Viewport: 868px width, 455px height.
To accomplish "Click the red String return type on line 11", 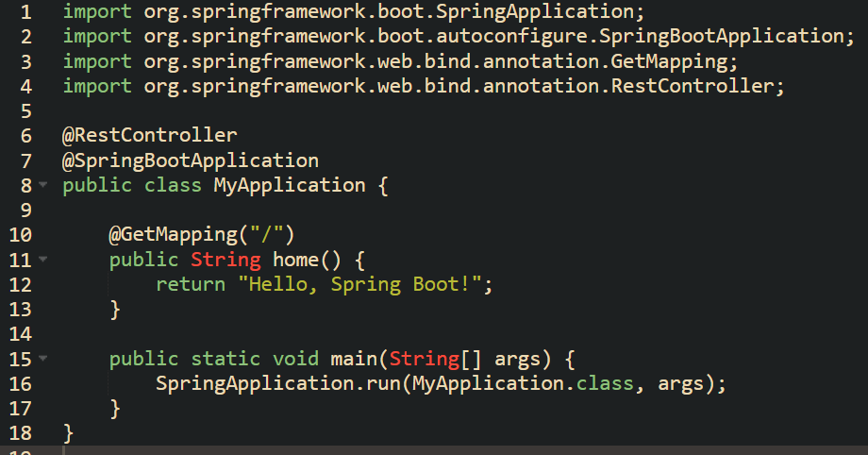I will tap(225, 260).
